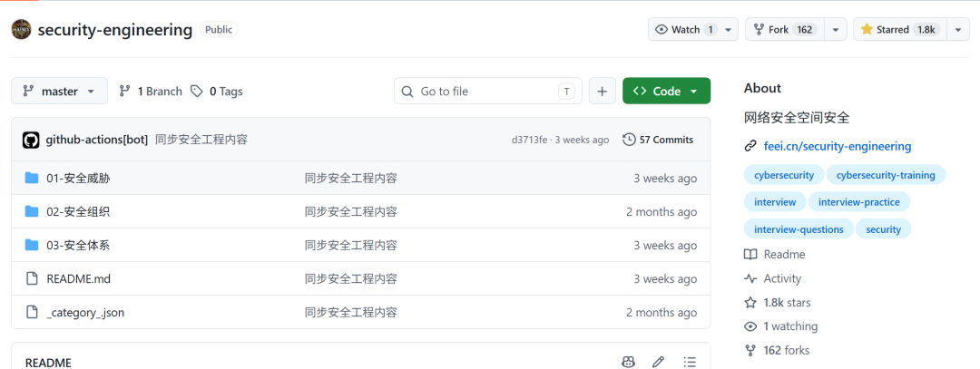Select the cybersecurity-training topic tag
980x369 pixels.
pos(886,175)
